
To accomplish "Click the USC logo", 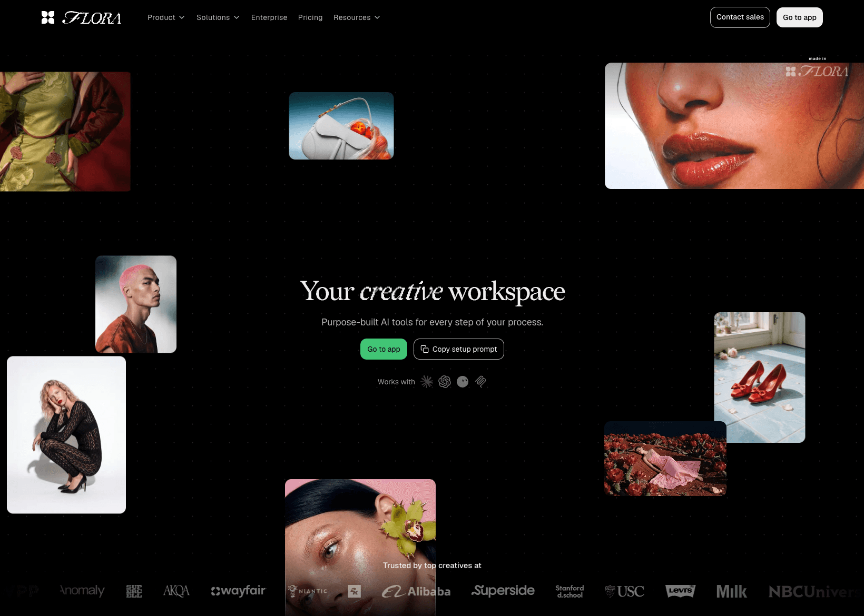I will 625,591.
